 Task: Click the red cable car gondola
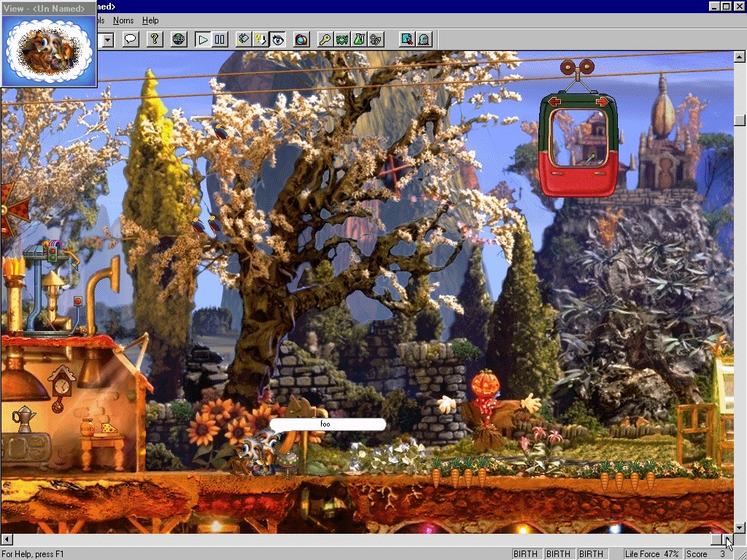(x=578, y=145)
